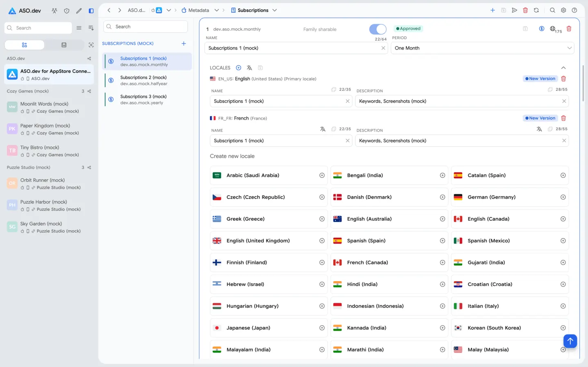Jump to top with the blue arrow button
The width and height of the screenshot is (588, 367).
(x=570, y=341)
